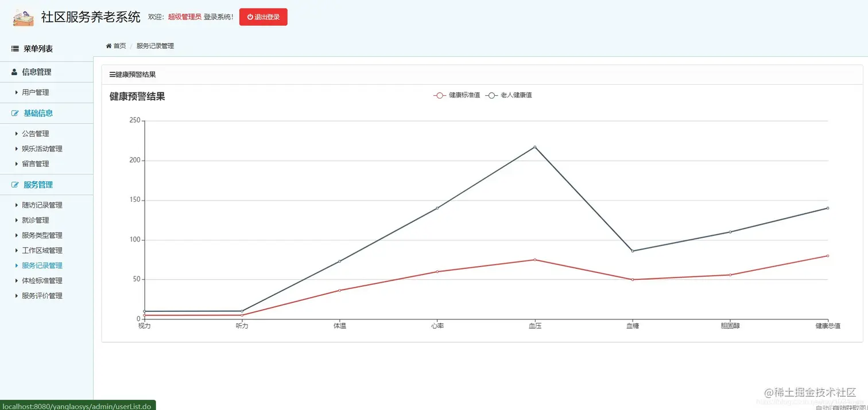Click the 血压 peak point on dark line

pyautogui.click(x=535, y=147)
